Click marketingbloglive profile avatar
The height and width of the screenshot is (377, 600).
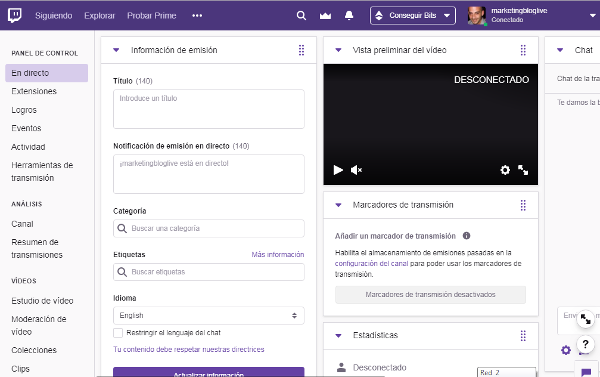[x=477, y=16]
